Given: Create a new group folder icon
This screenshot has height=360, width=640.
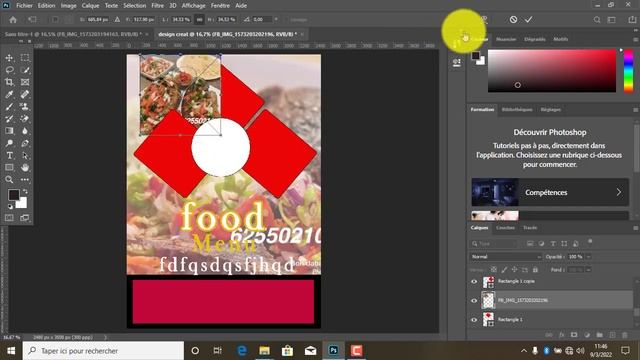Looking at the screenshot, I should (599, 335).
